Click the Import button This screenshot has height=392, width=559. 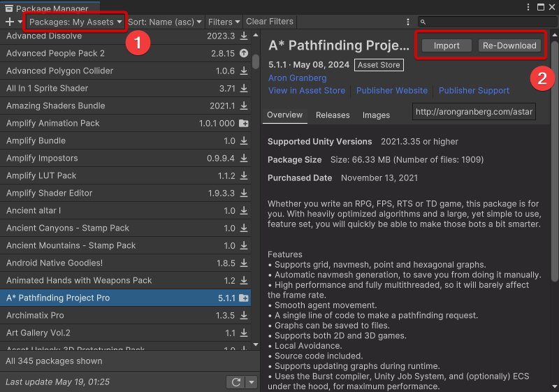tap(447, 45)
